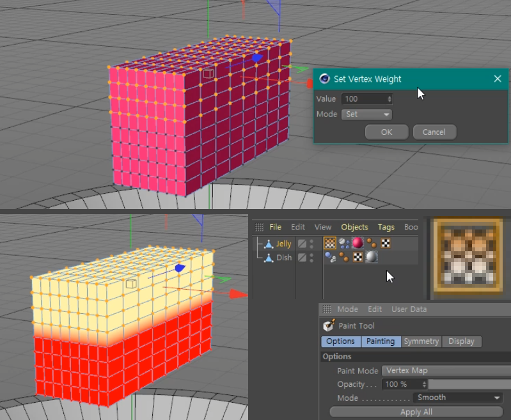Click the Opacity field showing 100 %
The height and width of the screenshot is (420, 511).
404,384
